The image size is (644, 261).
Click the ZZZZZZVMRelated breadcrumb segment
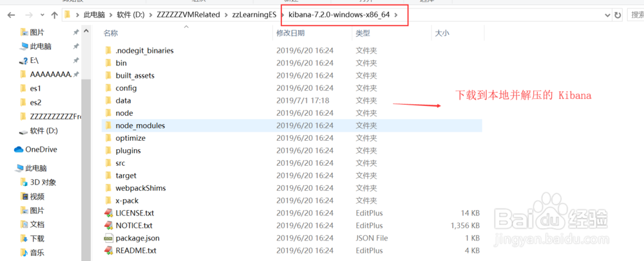(188, 15)
